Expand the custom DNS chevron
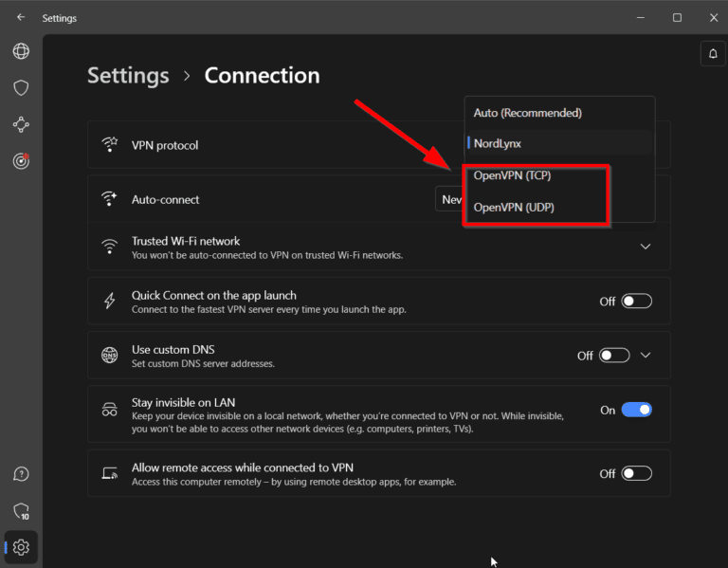The height and width of the screenshot is (568, 728). point(646,356)
